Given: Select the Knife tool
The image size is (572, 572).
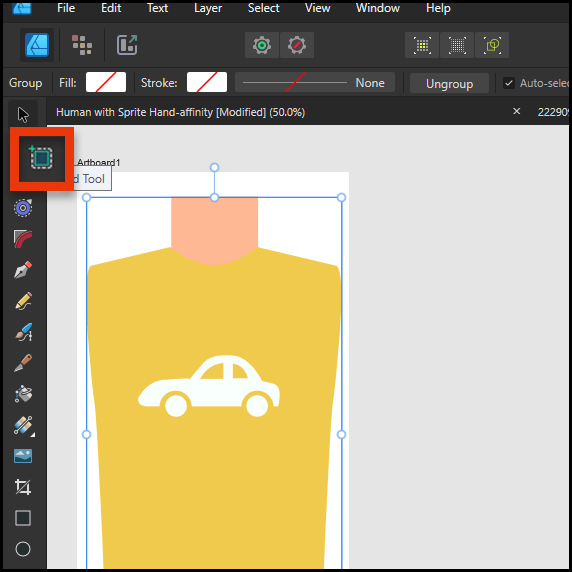Looking at the screenshot, I should [23, 363].
